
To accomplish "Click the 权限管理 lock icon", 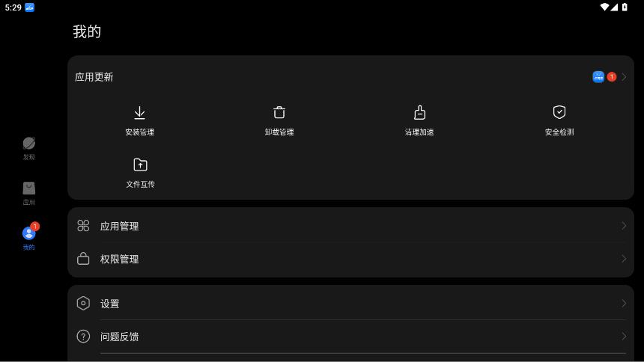I will point(83,259).
